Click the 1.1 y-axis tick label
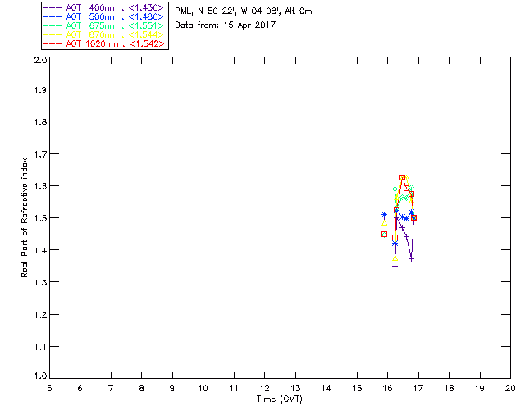The height and width of the screenshot is (420, 525). tap(40, 347)
